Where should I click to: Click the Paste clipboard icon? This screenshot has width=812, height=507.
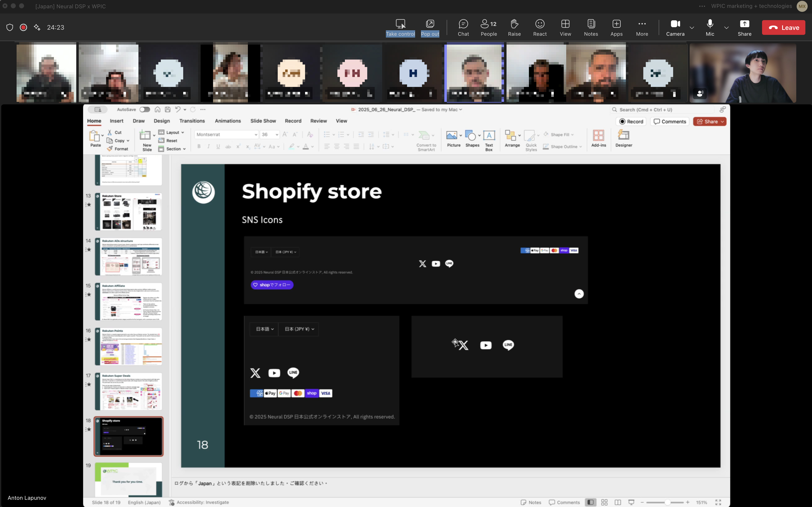pyautogui.click(x=94, y=136)
